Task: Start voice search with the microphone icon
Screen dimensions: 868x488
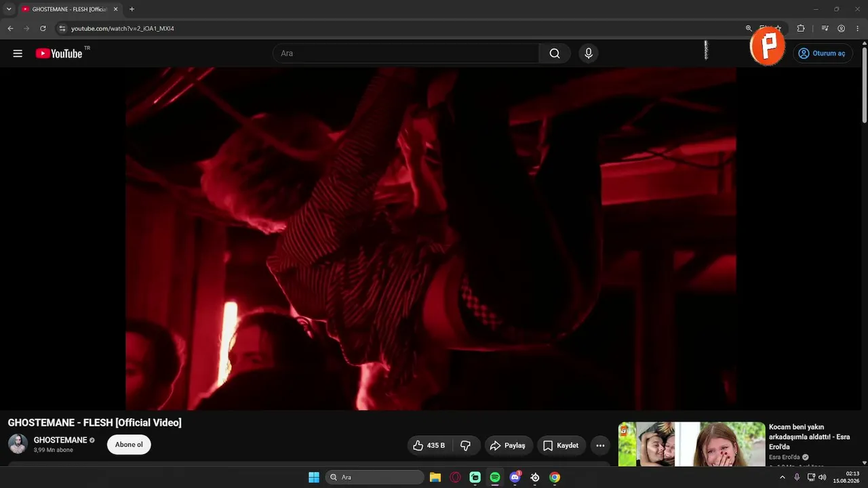Action: click(x=589, y=54)
